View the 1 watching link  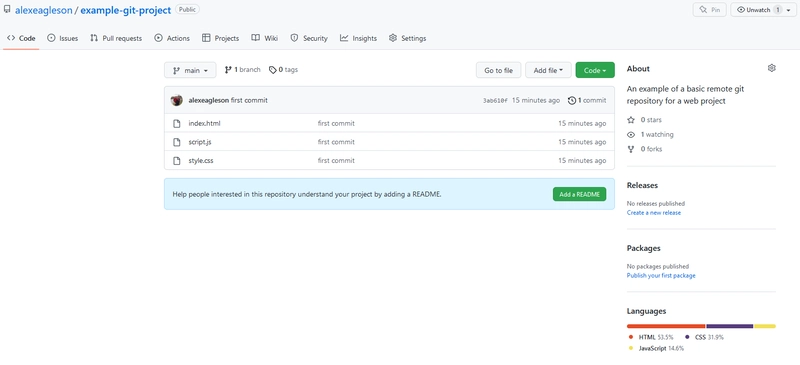coord(651,135)
